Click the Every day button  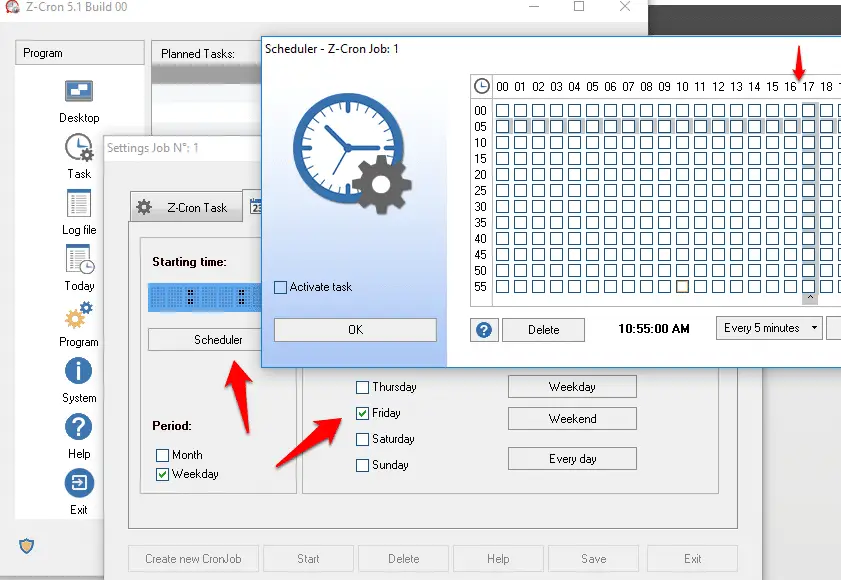(x=572, y=459)
